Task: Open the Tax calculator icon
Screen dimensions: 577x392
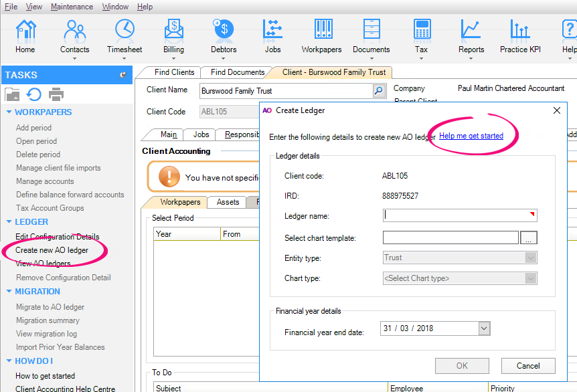Action: click(421, 30)
